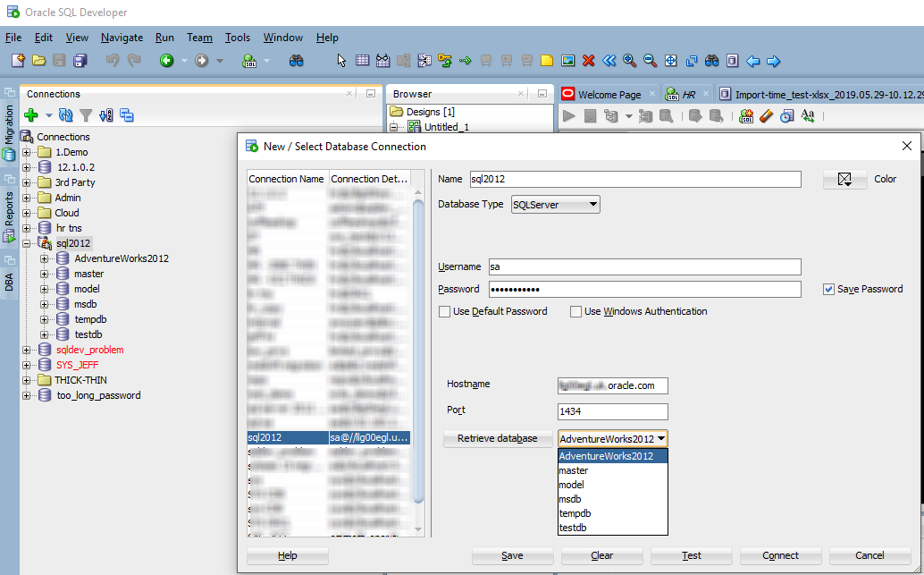
Task: Click the blue right arrow icon
Action: tap(774, 61)
